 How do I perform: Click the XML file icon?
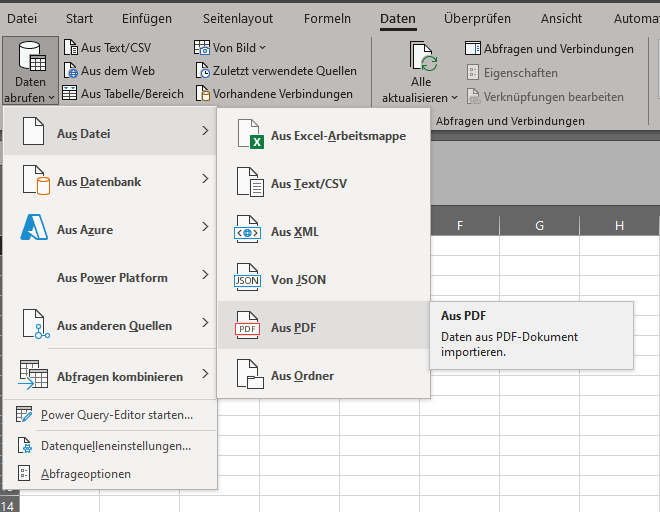248,229
